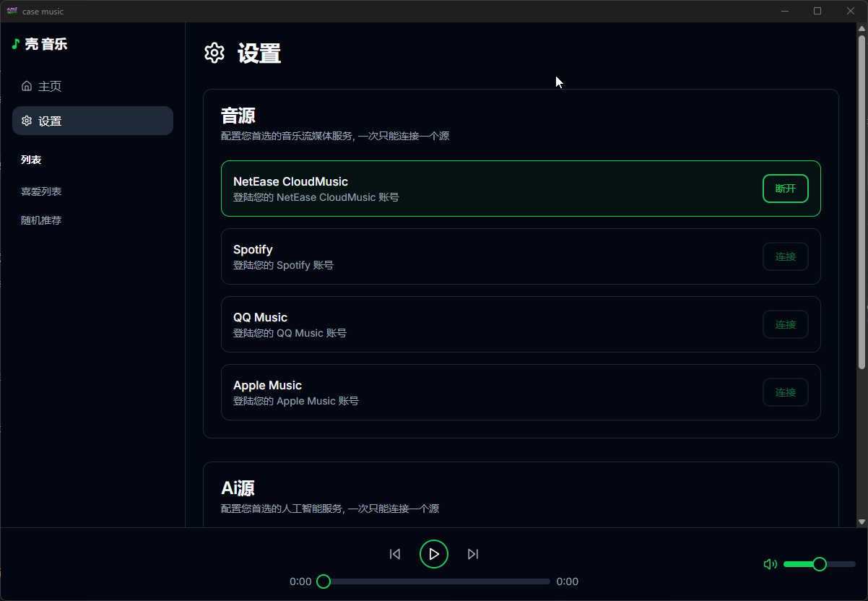This screenshot has height=601, width=868.
Task: Connect the Spotify source
Action: click(x=785, y=256)
